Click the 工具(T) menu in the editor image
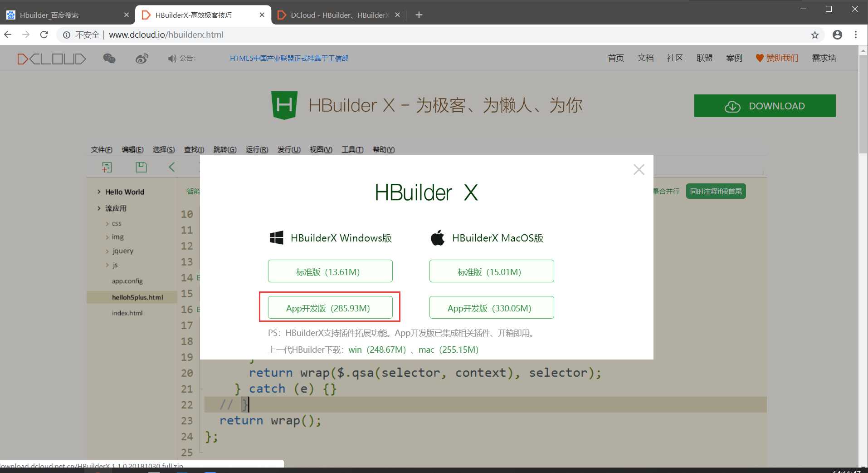Image resolution: width=868 pixels, height=473 pixels. coord(352,150)
